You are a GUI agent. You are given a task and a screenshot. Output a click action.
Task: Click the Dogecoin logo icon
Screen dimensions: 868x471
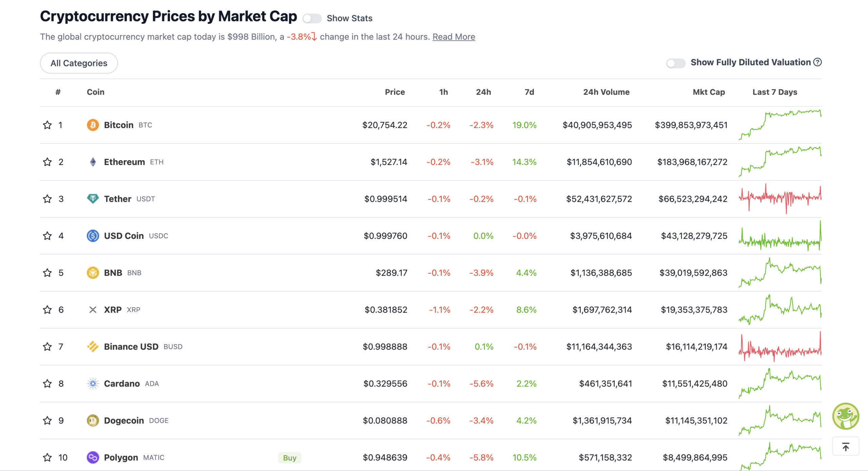point(93,421)
